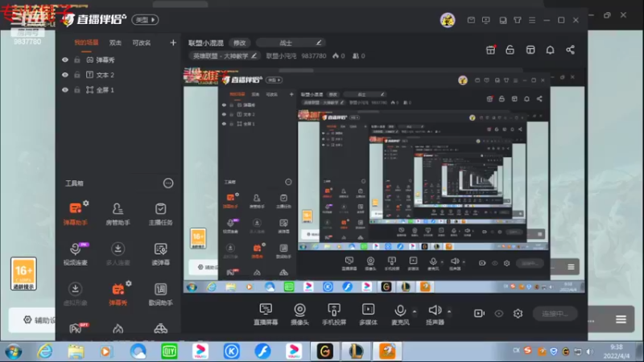Open the 歌词助手 tool
This screenshot has height=362, width=644.
tap(160, 294)
